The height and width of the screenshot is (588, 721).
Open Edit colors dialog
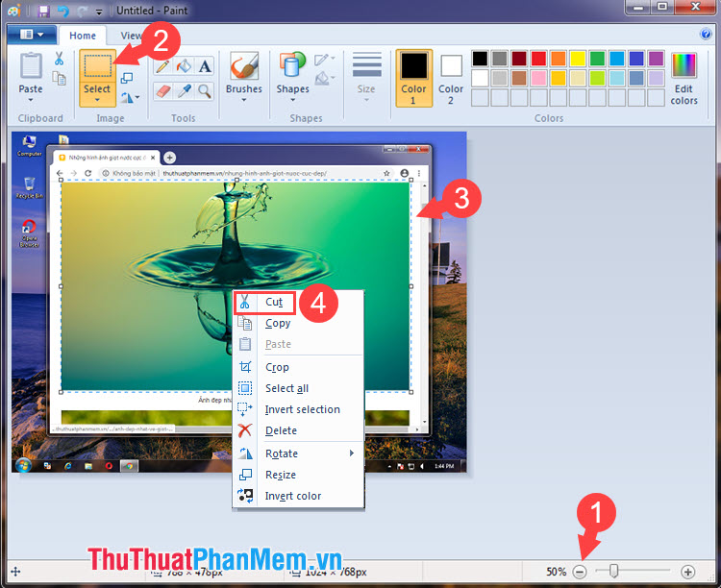(x=684, y=78)
